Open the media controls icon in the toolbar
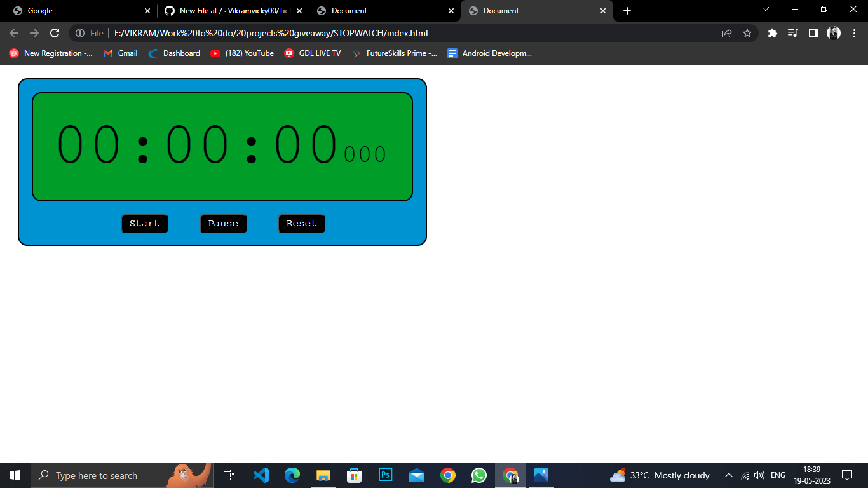Viewport: 868px width, 488px height. pos(792,33)
